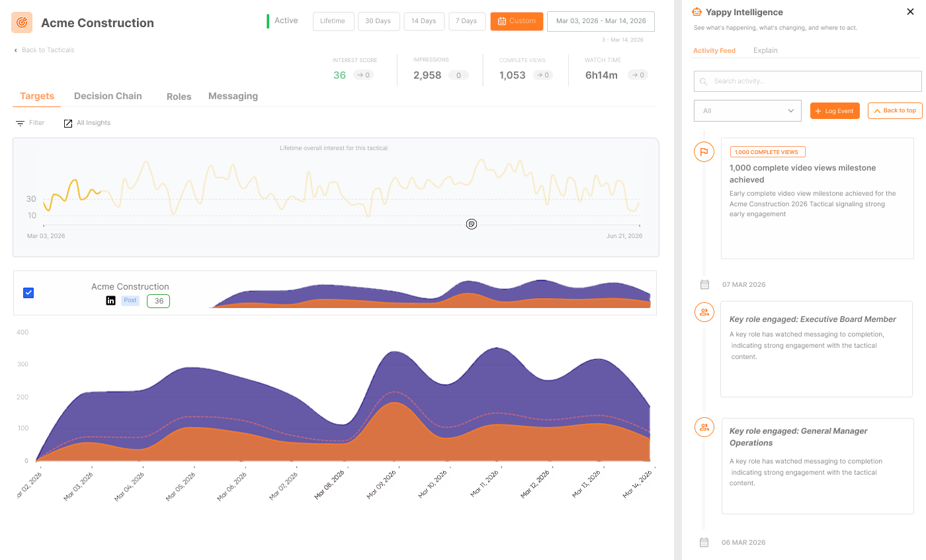Select the 30 Days range button
This screenshot has height=560, width=926.
(378, 21)
